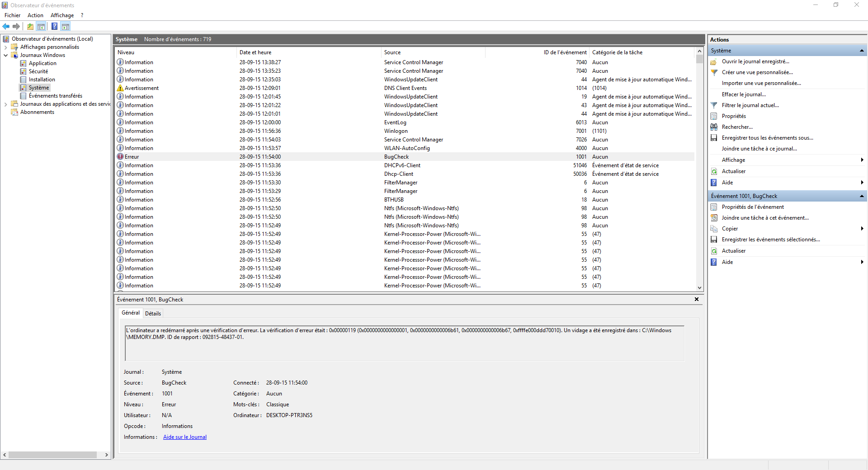Open the Action menu
The height and width of the screenshot is (470, 868).
pyautogui.click(x=35, y=15)
